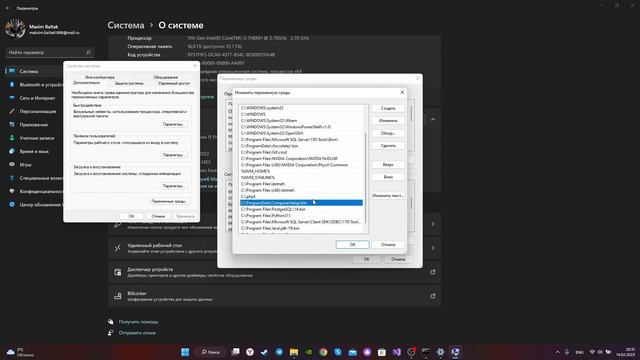Click Изменить button in edit variable dialog

pos(388,121)
